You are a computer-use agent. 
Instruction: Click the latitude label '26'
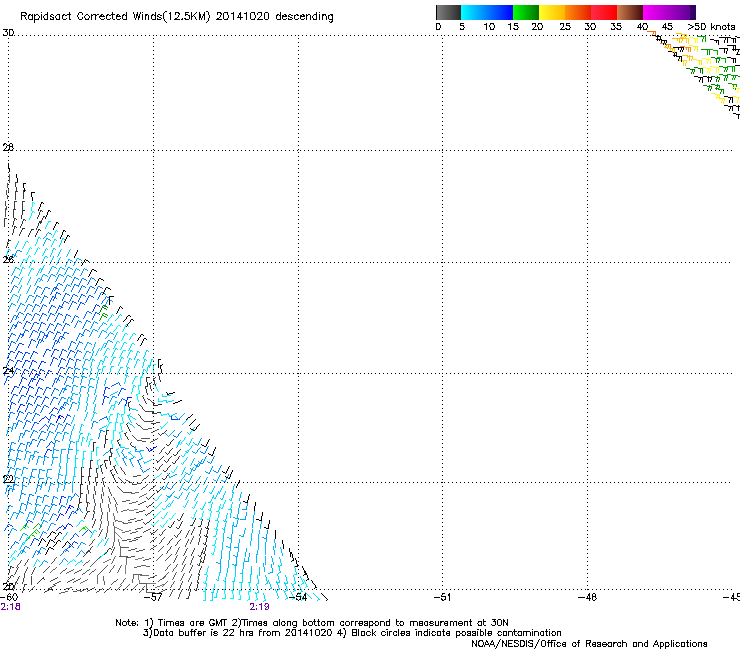8,259
